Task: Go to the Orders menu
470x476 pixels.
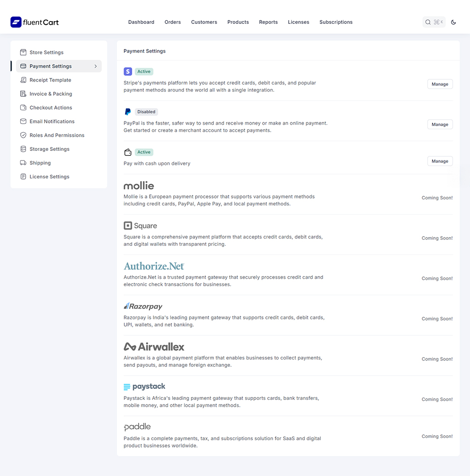Action: tap(173, 22)
